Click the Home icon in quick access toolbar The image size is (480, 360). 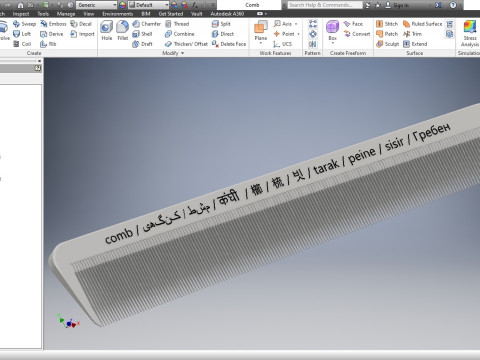click(x=21, y=5)
